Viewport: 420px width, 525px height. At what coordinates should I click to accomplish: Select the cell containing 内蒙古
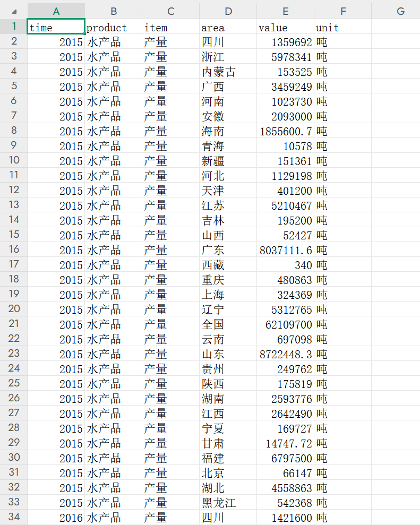pos(228,71)
